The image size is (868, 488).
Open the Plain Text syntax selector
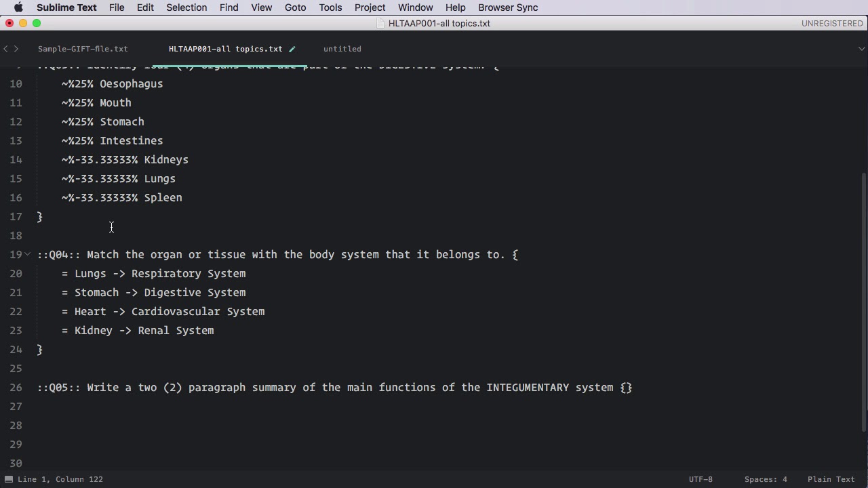(x=831, y=479)
